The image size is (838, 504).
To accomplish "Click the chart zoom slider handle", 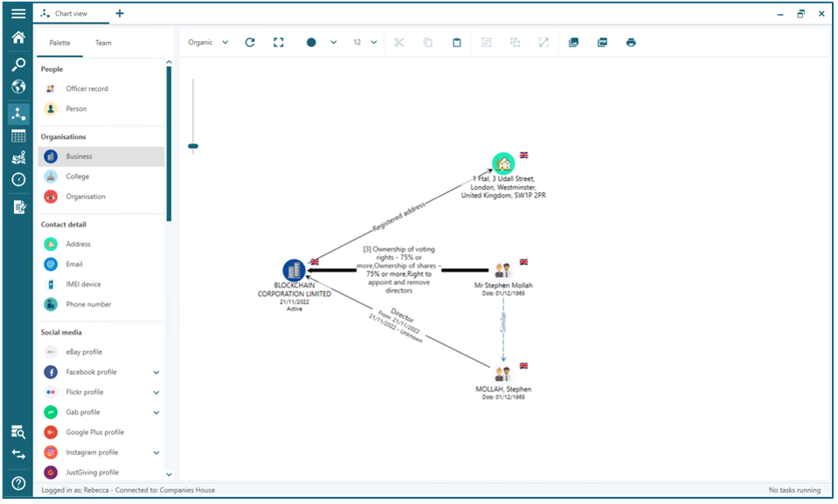I will click(193, 146).
